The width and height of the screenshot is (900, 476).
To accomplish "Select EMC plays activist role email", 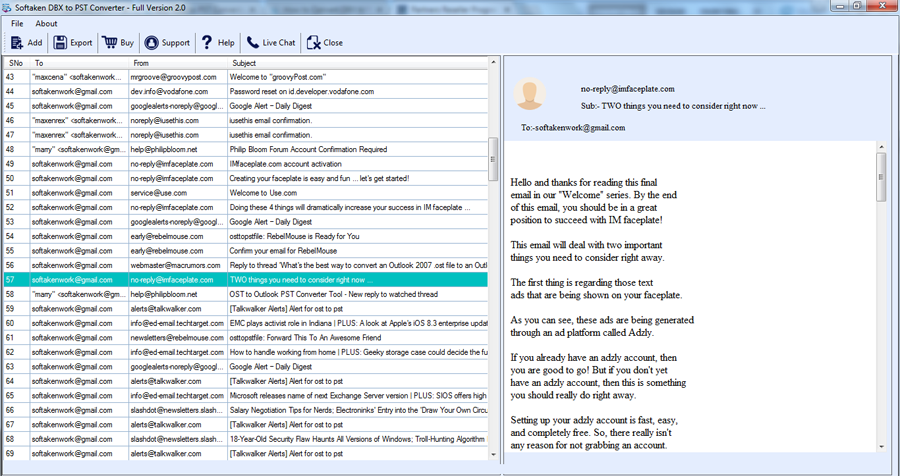I will coord(246,323).
